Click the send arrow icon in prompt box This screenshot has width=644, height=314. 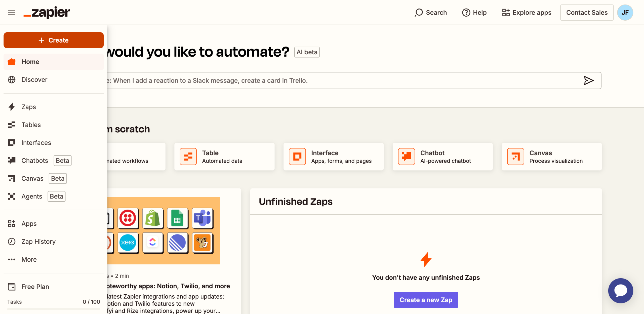tap(588, 81)
